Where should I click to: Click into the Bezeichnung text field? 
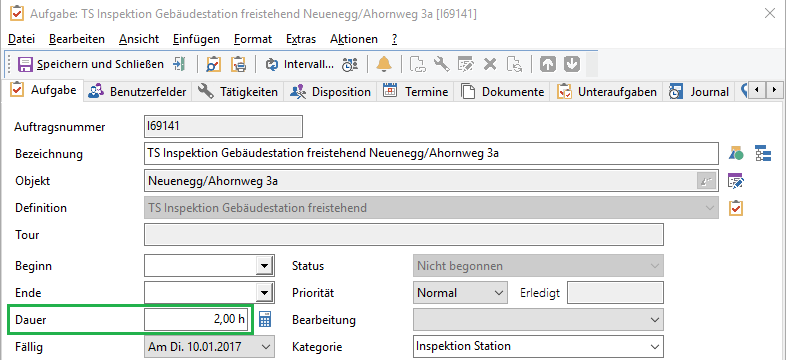click(x=431, y=153)
